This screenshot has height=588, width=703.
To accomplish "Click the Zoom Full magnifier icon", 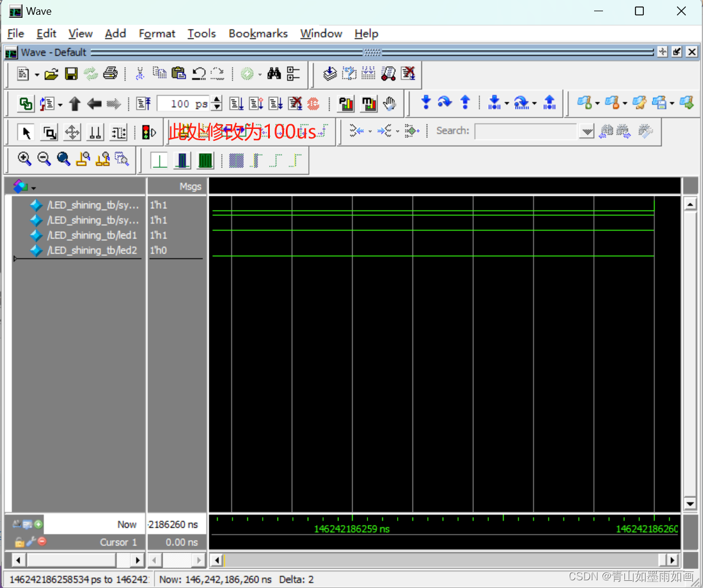I will click(x=63, y=159).
